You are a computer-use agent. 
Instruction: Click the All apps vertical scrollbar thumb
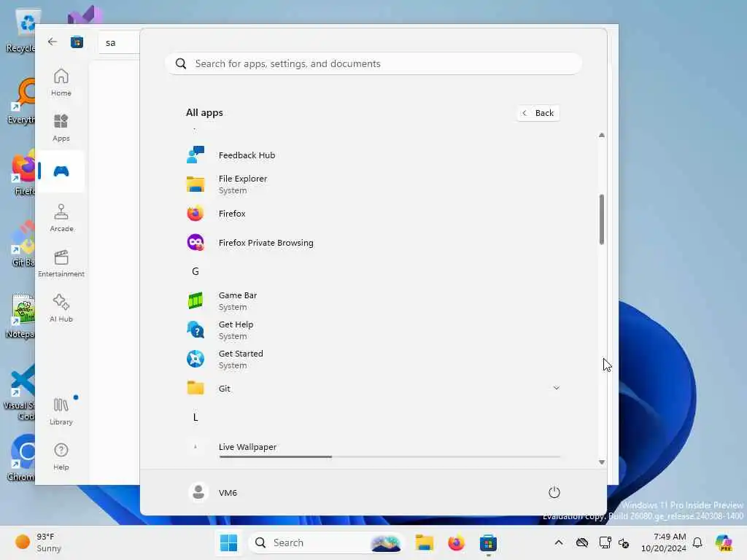click(602, 219)
